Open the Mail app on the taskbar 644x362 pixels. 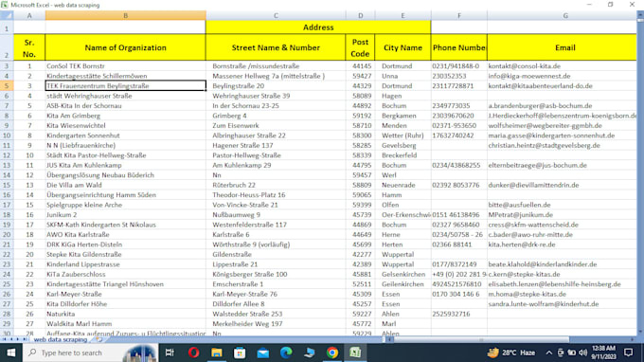[x=263, y=353]
